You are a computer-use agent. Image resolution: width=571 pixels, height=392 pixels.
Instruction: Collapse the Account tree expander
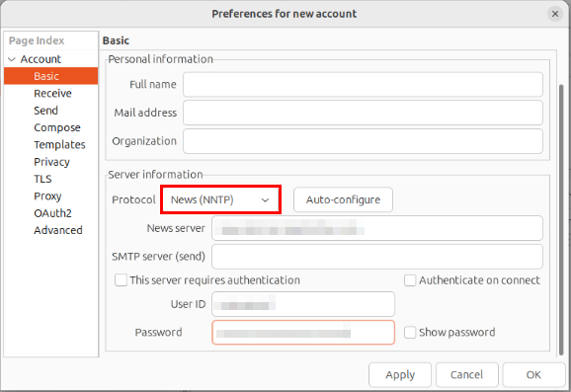[12, 59]
